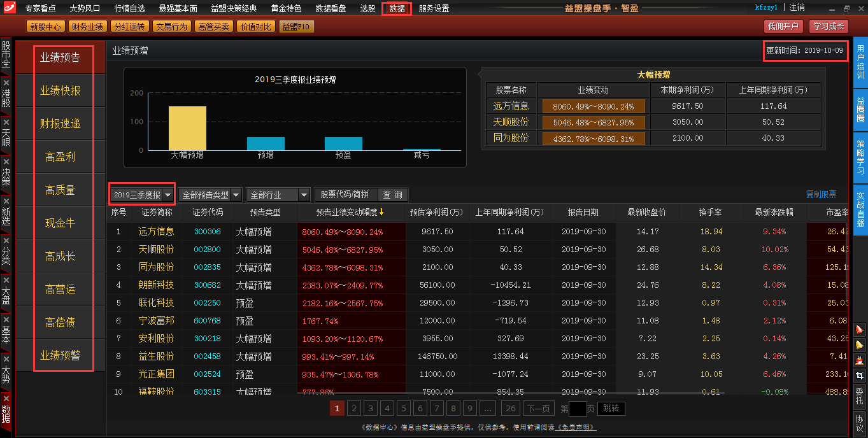The height and width of the screenshot is (438, 868).
Task: Click the yellow 大幅预增 chart bar
Action: point(187,128)
